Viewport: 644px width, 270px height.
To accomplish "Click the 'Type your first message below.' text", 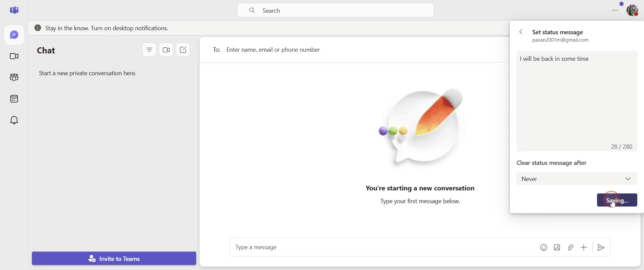I will point(420,201).
